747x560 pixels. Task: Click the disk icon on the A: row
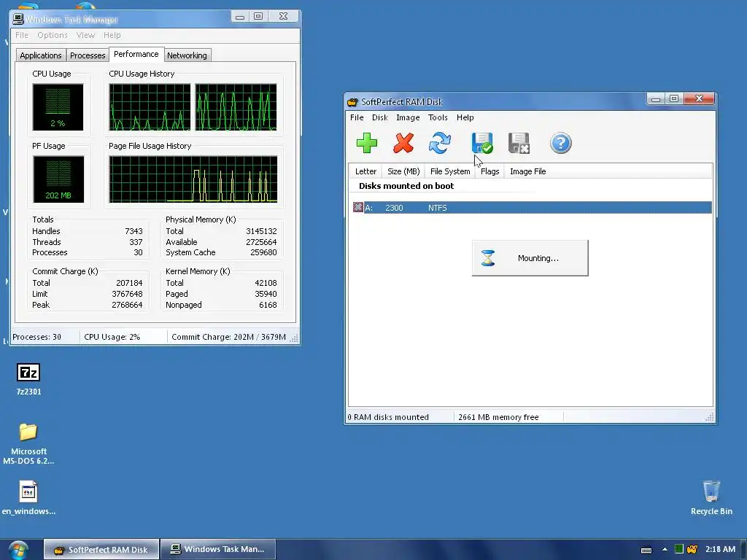click(x=357, y=207)
